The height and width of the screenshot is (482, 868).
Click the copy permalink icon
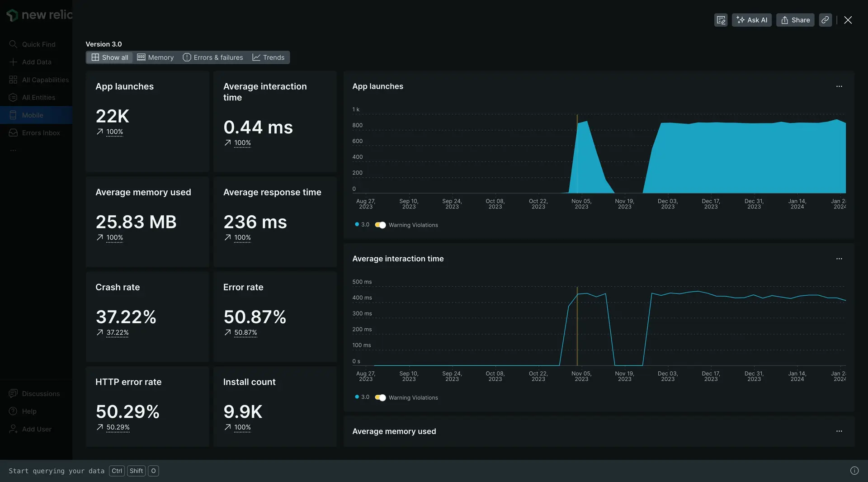pyautogui.click(x=825, y=20)
